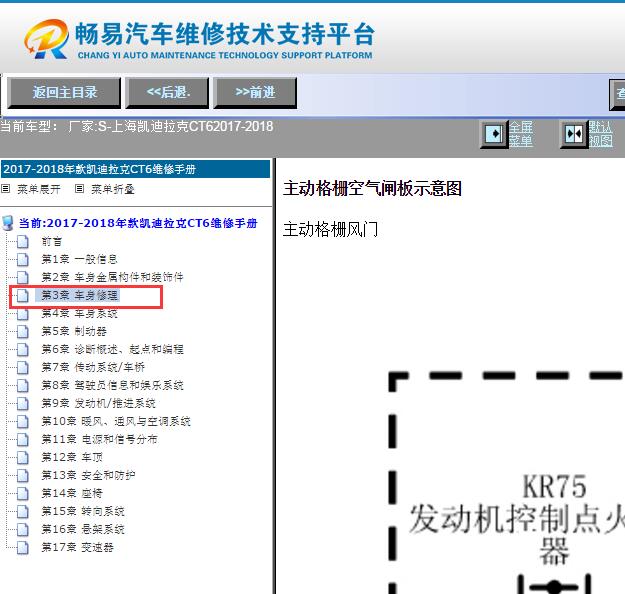
Task: Open 第4章 车身系统
Action: pyautogui.click(x=80, y=313)
